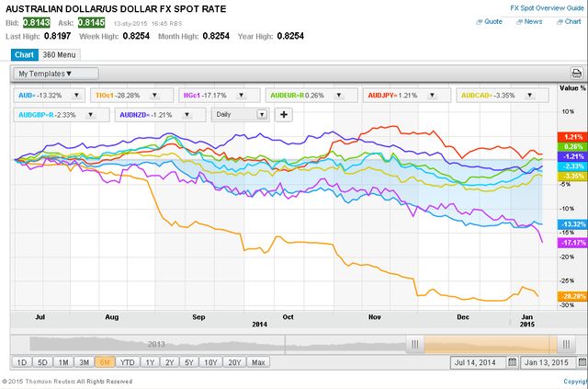
Task: Switch to the 360 Menu tab
Action: [59, 55]
